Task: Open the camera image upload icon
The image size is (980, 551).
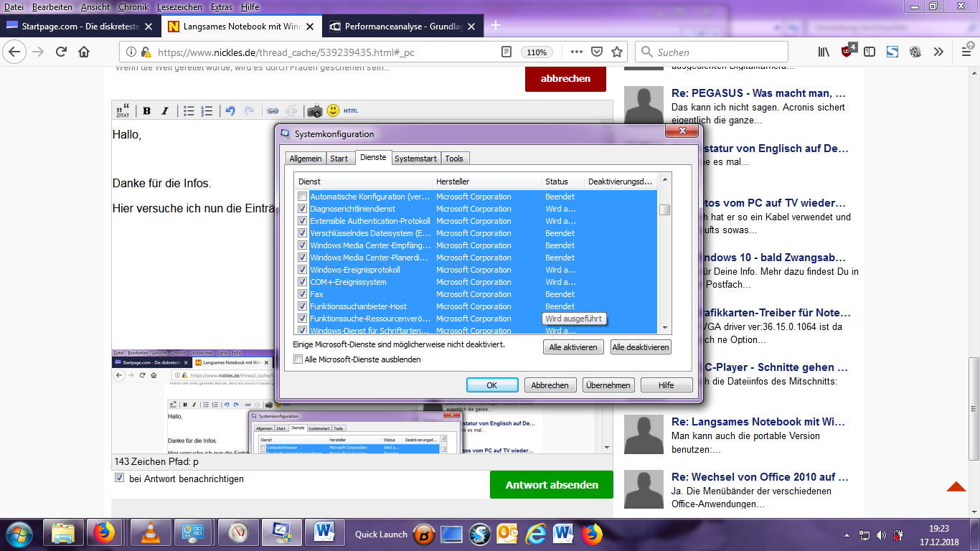Action: [314, 110]
